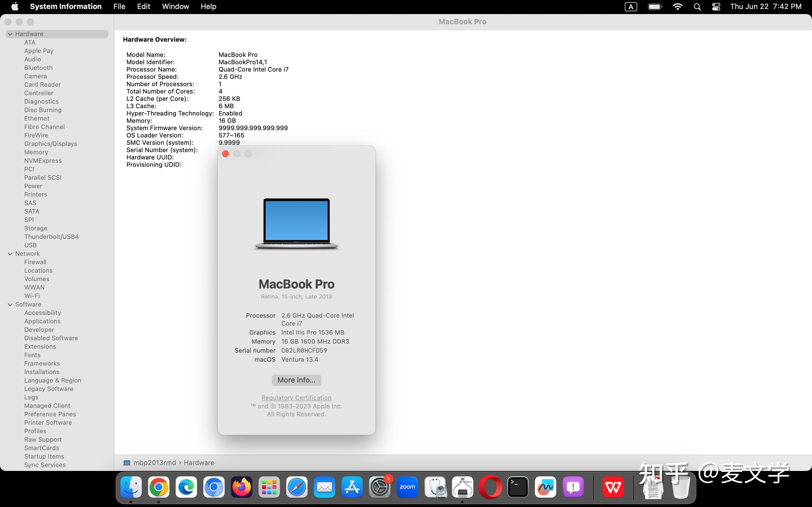Screen dimensions: 812x507
Task: Open Finder from the Dock
Action: tap(131, 487)
